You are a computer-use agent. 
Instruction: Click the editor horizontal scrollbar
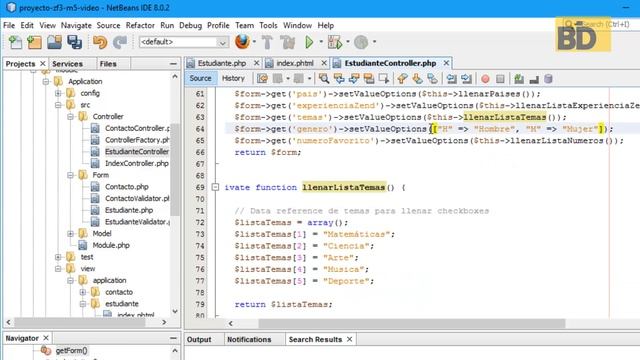(412, 324)
